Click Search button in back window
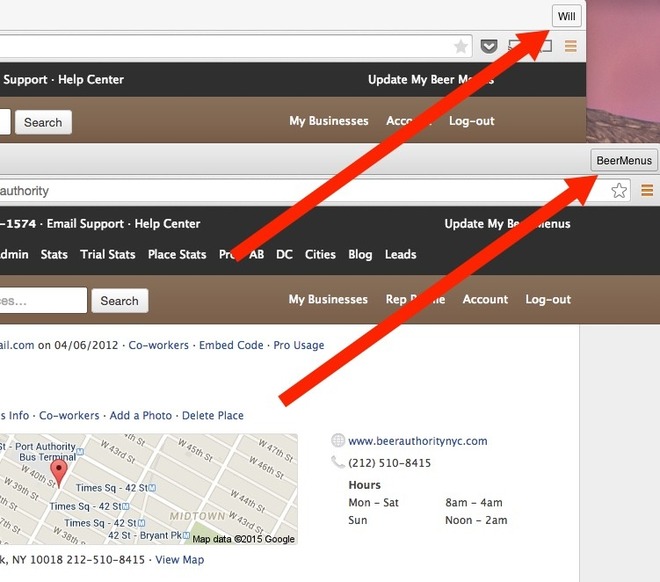Viewport: 660px width, 582px height. [x=43, y=122]
